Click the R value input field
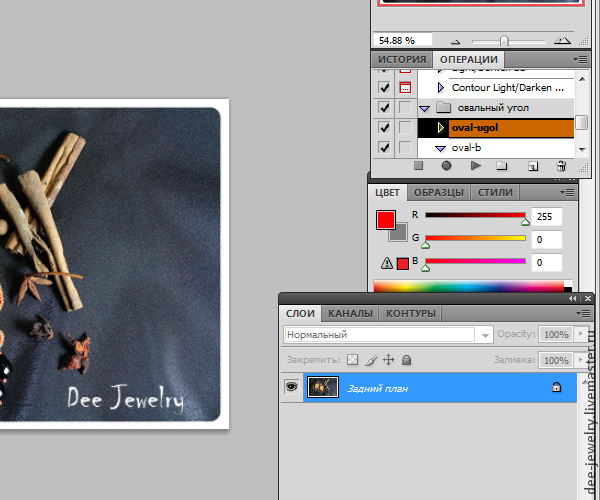 point(547,216)
